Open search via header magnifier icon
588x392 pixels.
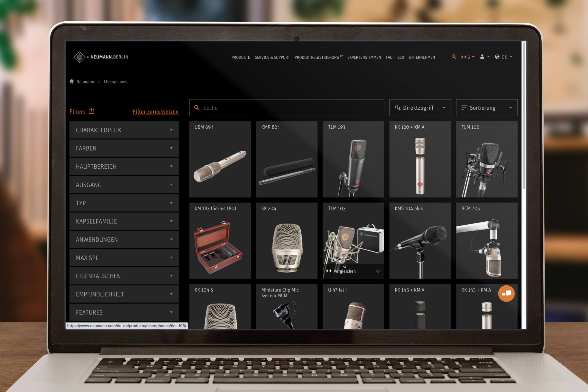tap(454, 57)
